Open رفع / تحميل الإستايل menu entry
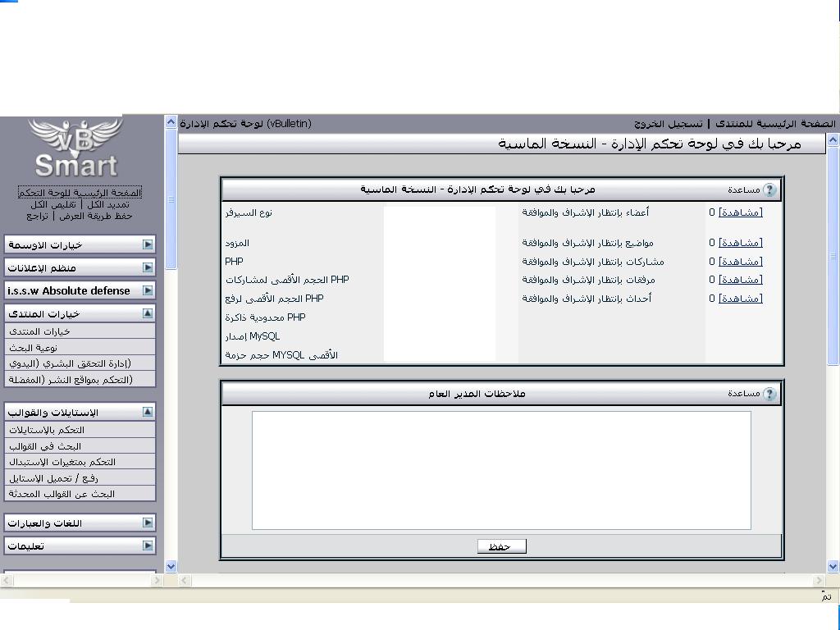 (x=54, y=478)
